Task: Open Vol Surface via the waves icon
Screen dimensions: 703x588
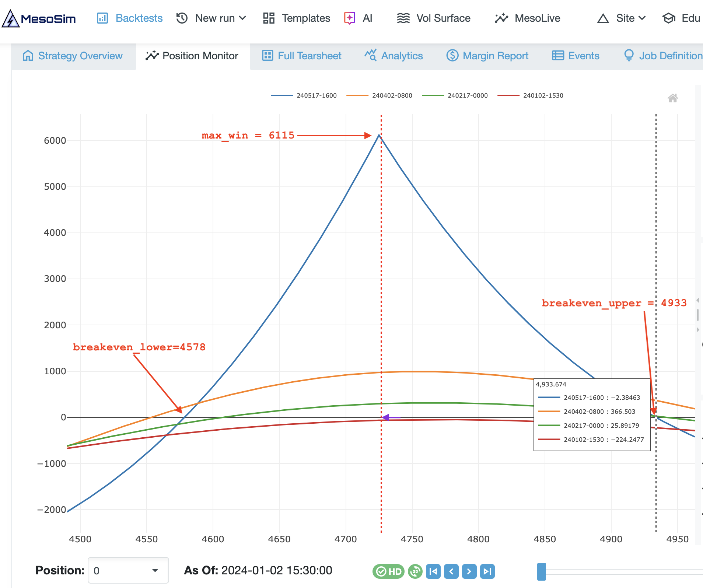Action: point(404,18)
